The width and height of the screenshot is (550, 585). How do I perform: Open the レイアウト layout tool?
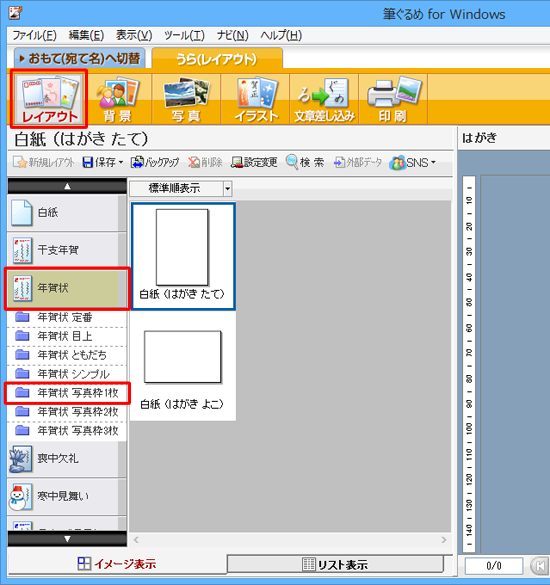(49, 98)
